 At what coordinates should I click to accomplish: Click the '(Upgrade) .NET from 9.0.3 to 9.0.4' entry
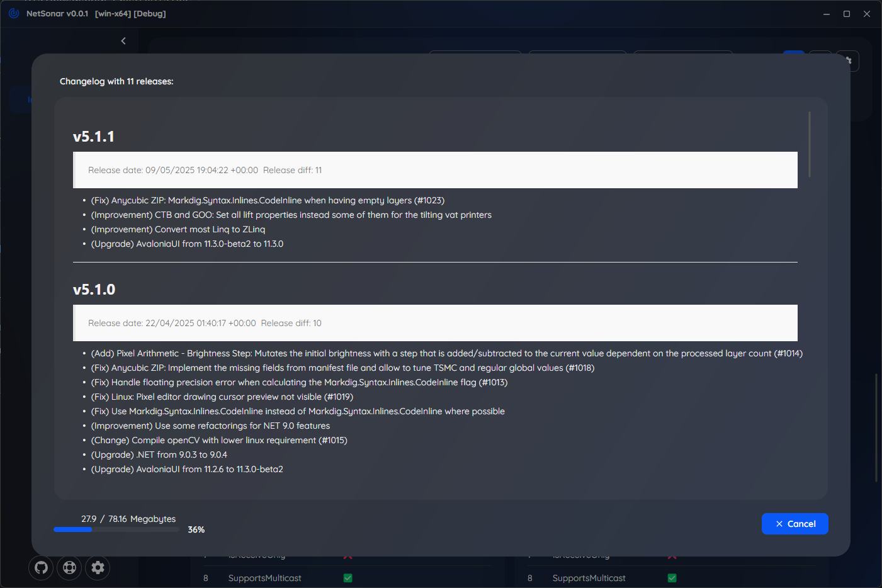159,455
